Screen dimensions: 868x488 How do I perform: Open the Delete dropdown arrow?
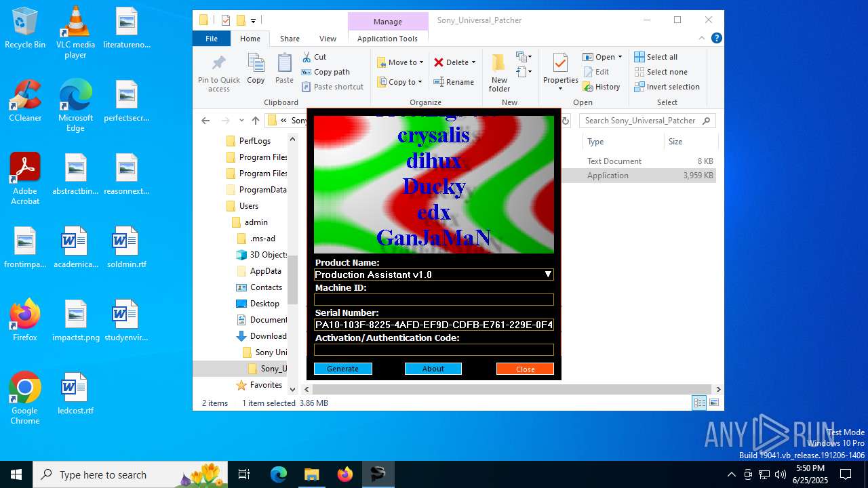[473, 62]
